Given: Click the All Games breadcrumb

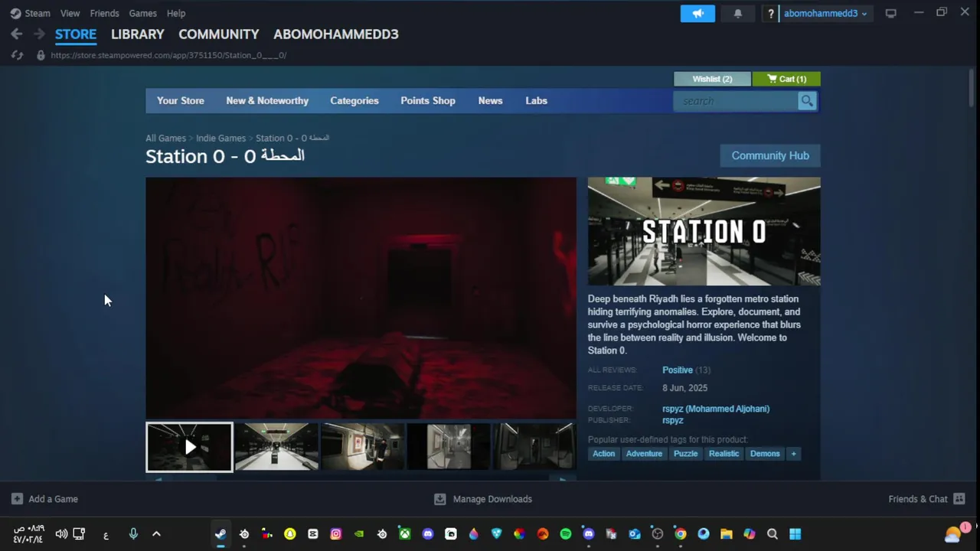Looking at the screenshot, I should (x=166, y=139).
